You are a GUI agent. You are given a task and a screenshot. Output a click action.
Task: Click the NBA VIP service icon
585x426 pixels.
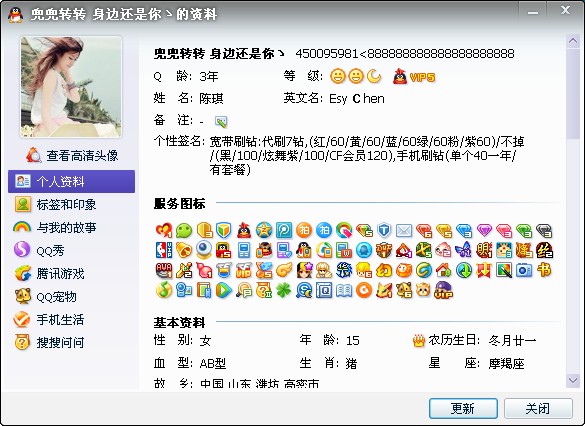(x=163, y=250)
